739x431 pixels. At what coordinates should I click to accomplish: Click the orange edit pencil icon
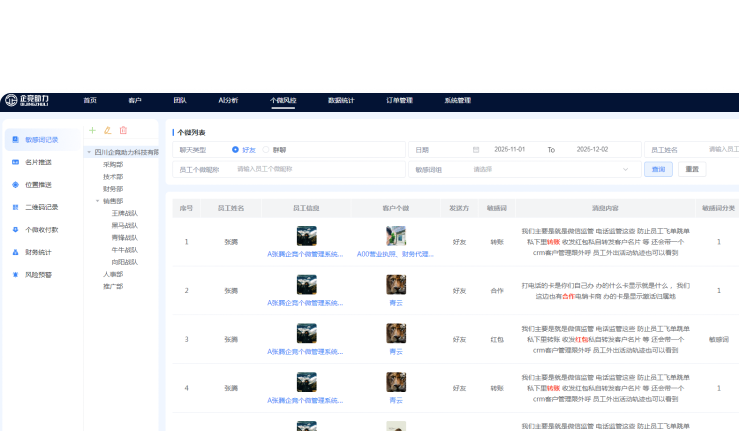pyautogui.click(x=108, y=130)
